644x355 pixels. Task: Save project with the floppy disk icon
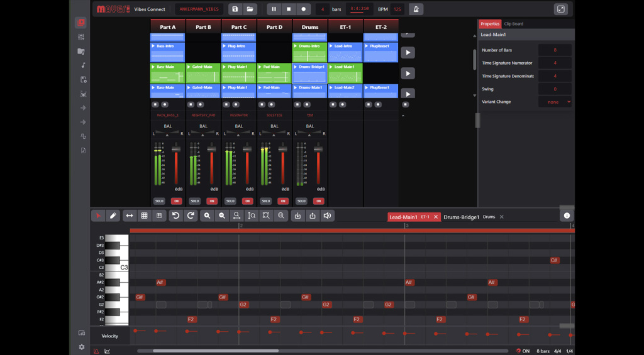(x=235, y=9)
